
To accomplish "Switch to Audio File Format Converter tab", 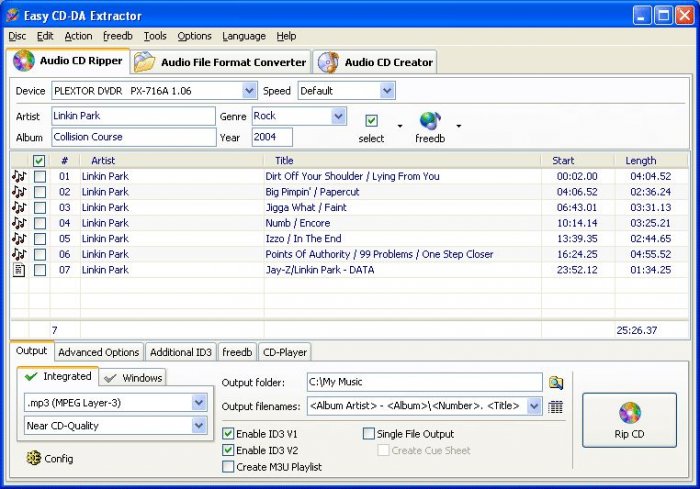I will (221, 62).
